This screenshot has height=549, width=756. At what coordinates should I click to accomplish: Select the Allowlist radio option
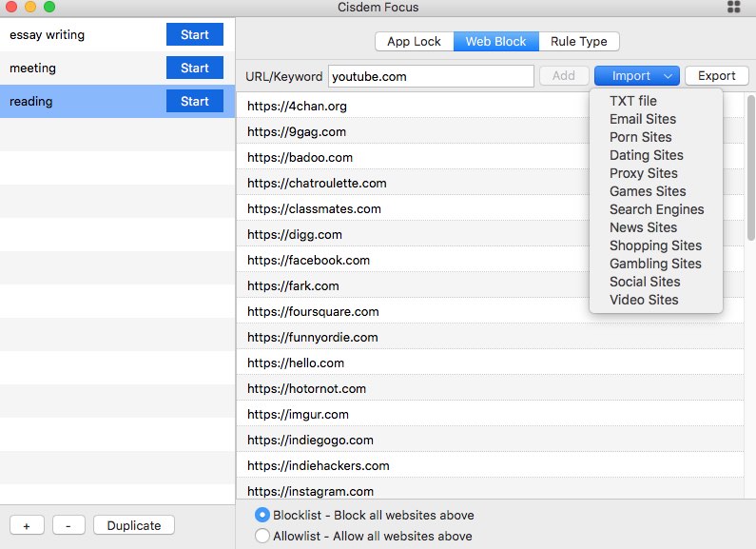(x=262, y=536)
